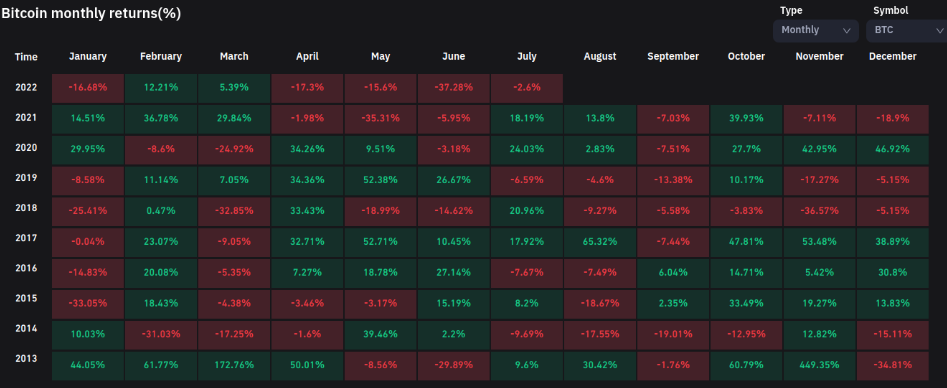Open the Type dropdown showing Monthly
The image size is (947, 388).
815,30
